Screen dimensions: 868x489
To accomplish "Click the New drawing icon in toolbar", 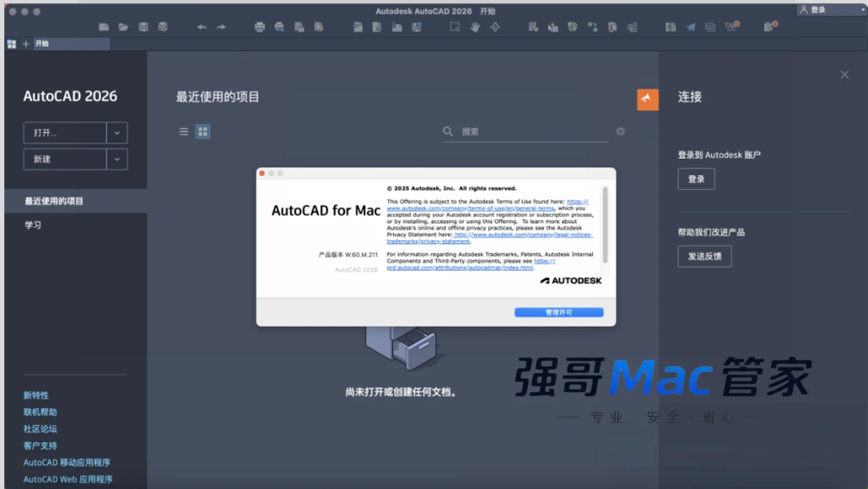I will coord(104,27).
